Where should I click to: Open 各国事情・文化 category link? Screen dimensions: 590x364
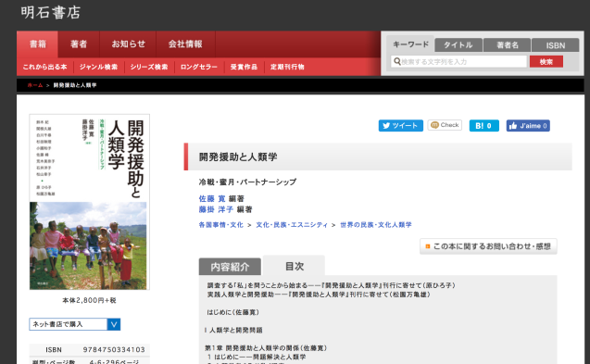(220, 225)
